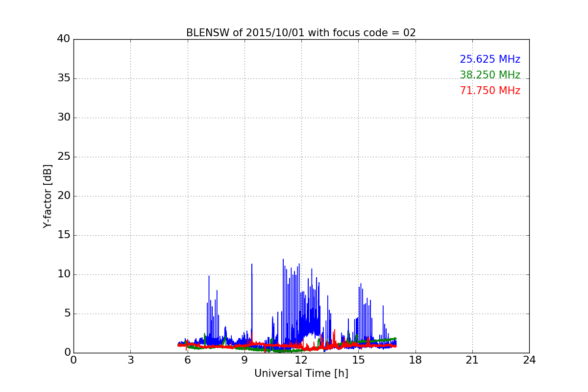Click the 'Universal Time [h]' axis label

301,373
